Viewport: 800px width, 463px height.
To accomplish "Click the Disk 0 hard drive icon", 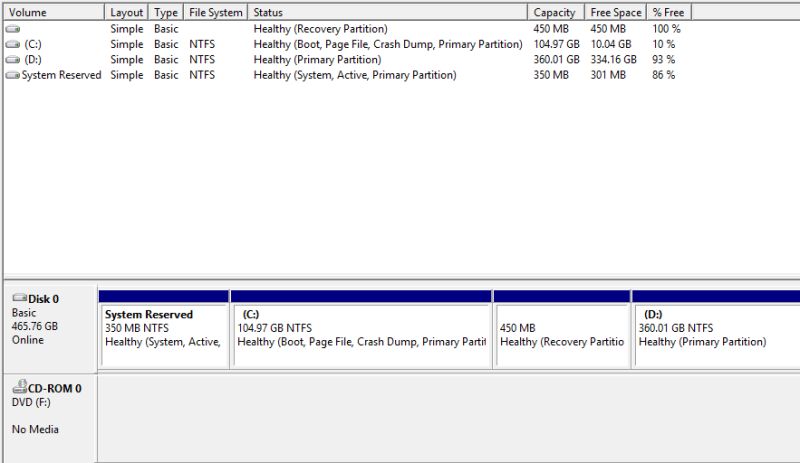I will (x=19, y=298).
